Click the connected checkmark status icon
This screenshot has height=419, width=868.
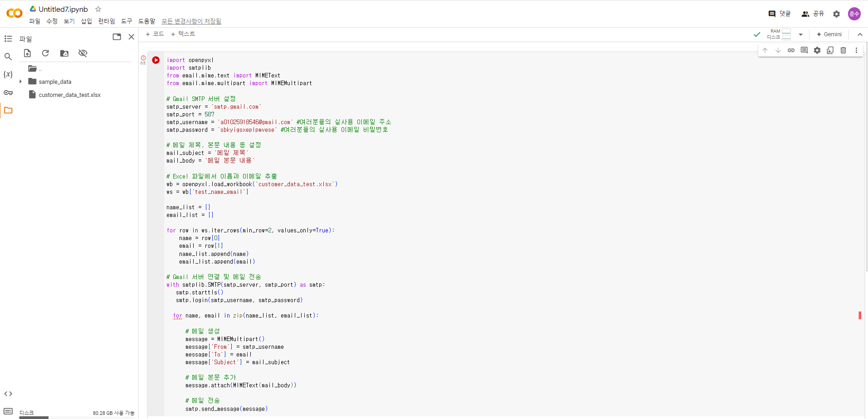point(757,34)
